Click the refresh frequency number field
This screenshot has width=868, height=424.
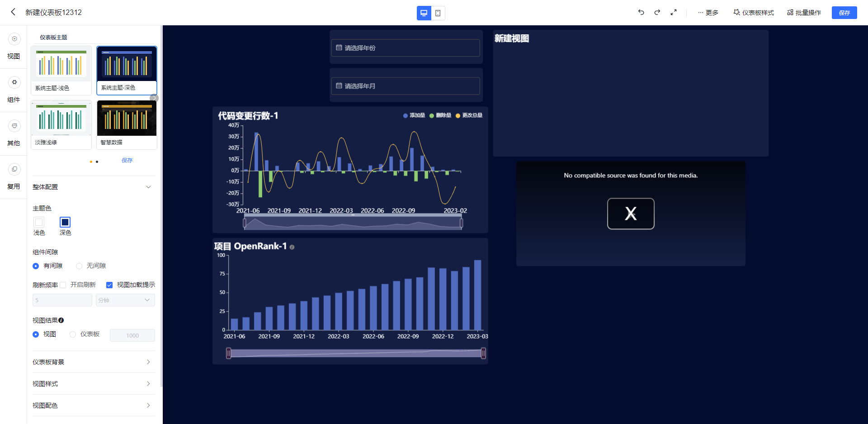point(62,300)
